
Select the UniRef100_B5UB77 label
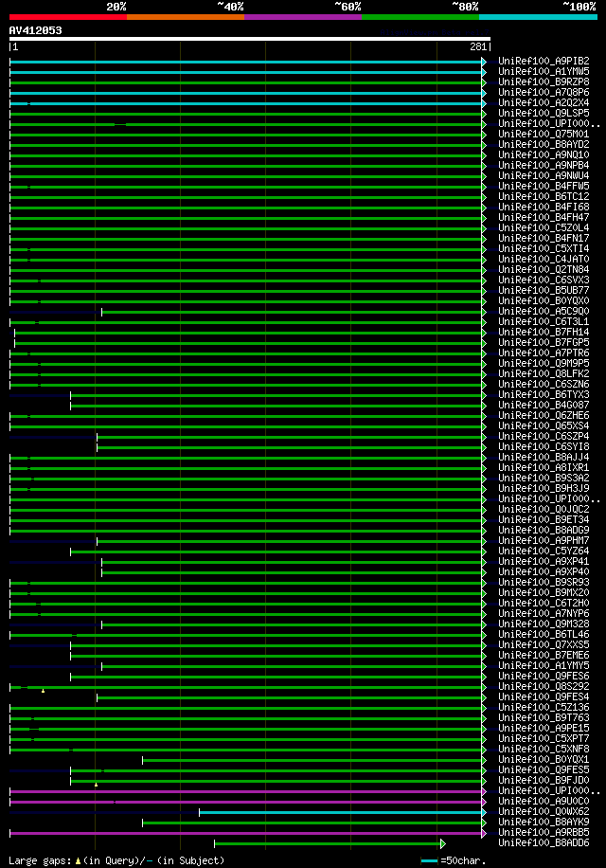click(544, 290)
